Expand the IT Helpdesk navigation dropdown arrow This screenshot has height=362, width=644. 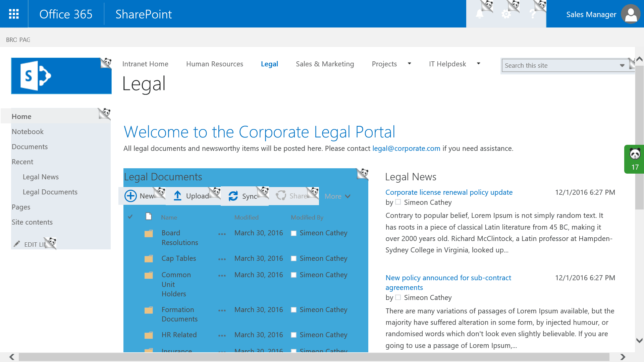point(479,63)
